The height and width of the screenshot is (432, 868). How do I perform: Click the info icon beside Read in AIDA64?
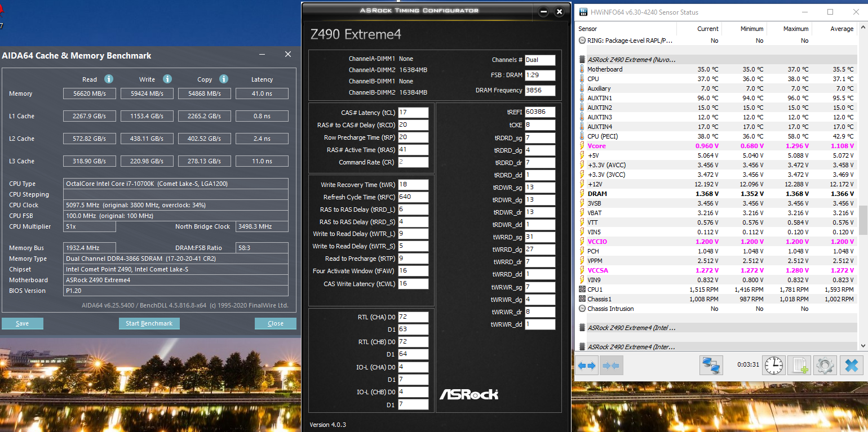pos(109,79)
